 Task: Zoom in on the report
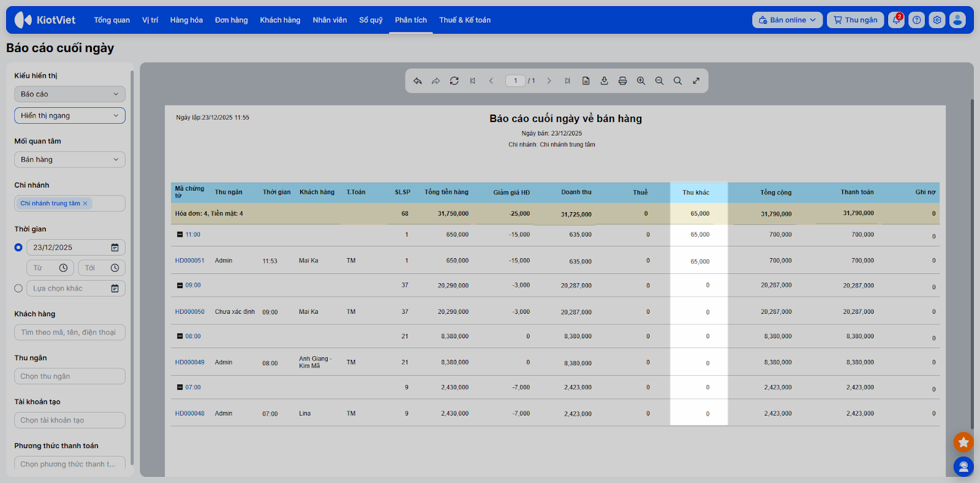[x=641, y=81]
